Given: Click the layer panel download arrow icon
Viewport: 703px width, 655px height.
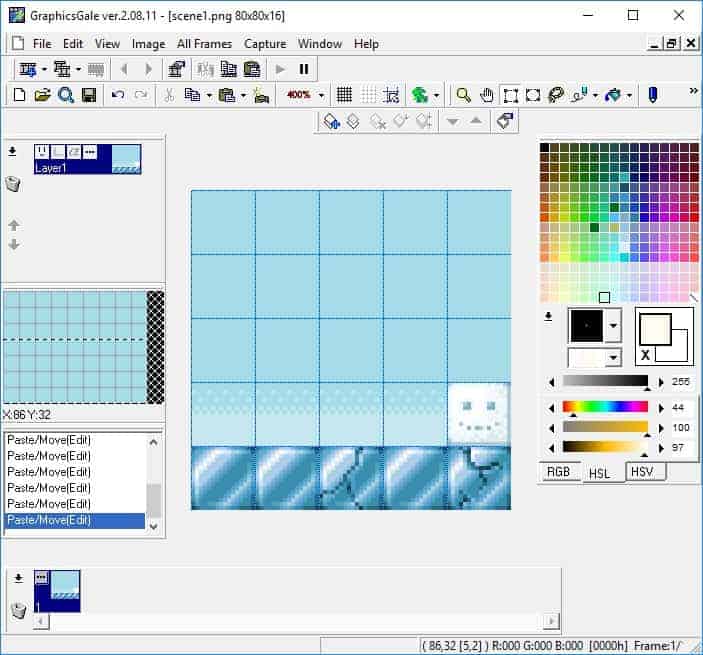Looking at the screenshot, I should pos(13,152).
